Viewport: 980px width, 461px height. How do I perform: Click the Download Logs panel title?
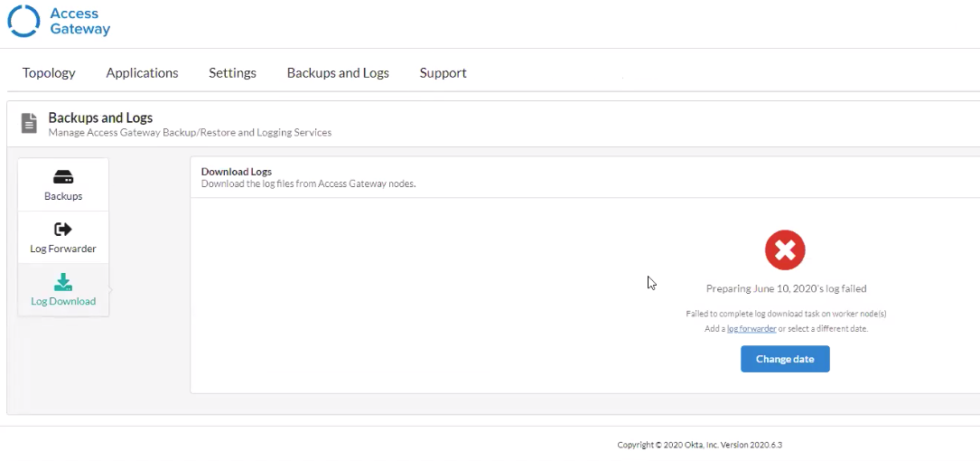236,172
